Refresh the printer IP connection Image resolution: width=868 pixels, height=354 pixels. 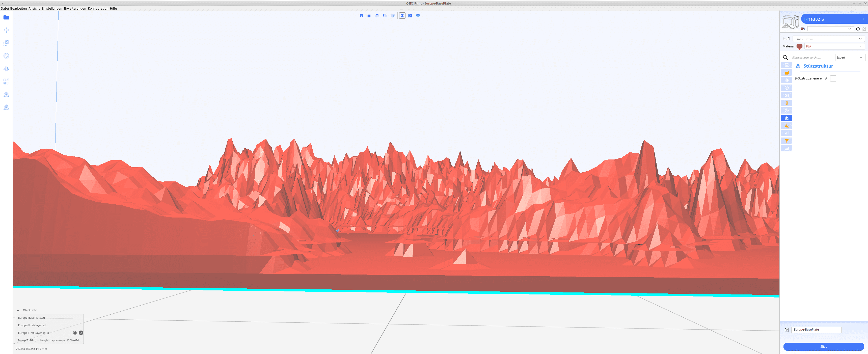(858, 29)
